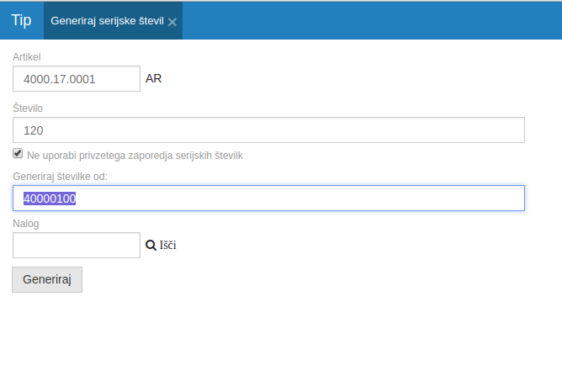This screenshot has height=392, width=562.
Task: Select the Generiraj serijske števil tab title
Action: (106, 21)
